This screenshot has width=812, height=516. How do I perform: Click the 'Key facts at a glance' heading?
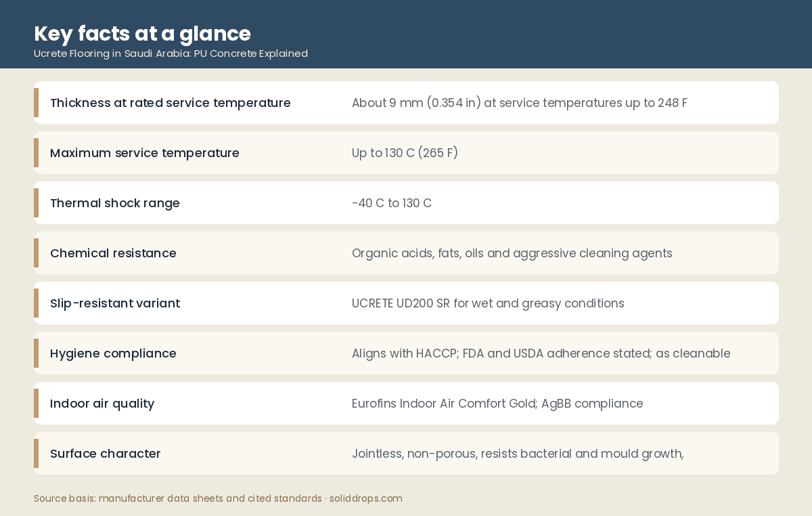tap(142, 33)
